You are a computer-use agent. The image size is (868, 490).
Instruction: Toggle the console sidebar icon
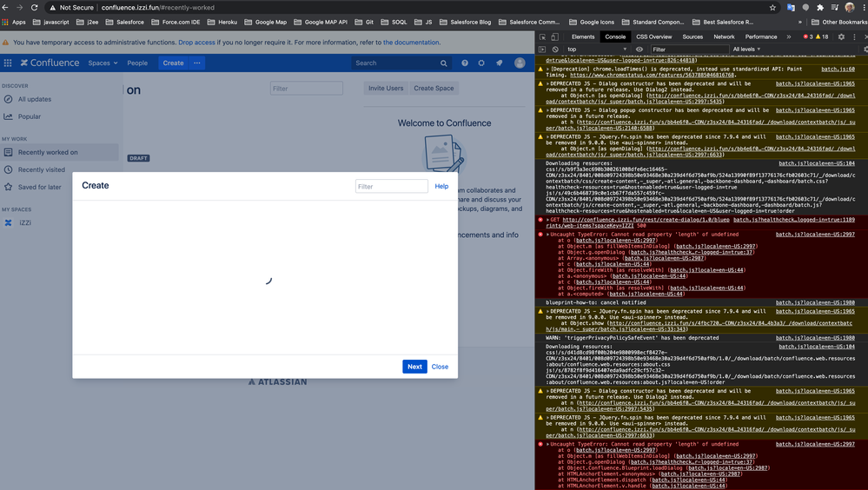[542, 50]
